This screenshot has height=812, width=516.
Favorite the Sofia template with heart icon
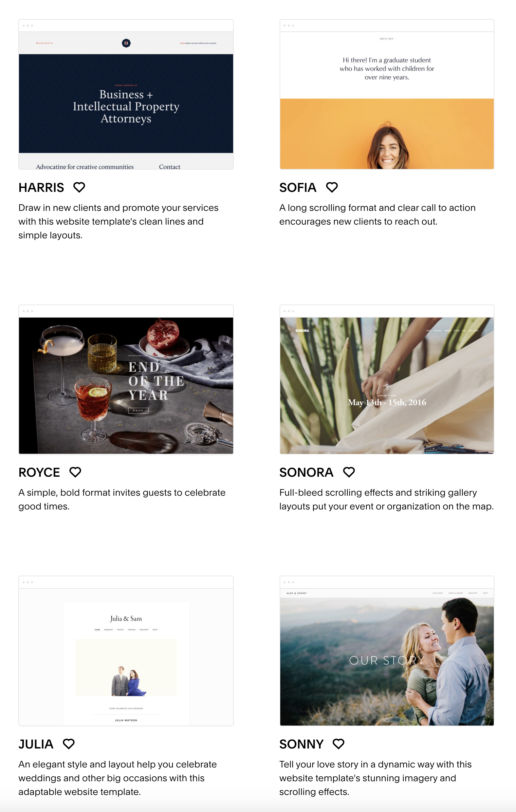click(332, 187)
